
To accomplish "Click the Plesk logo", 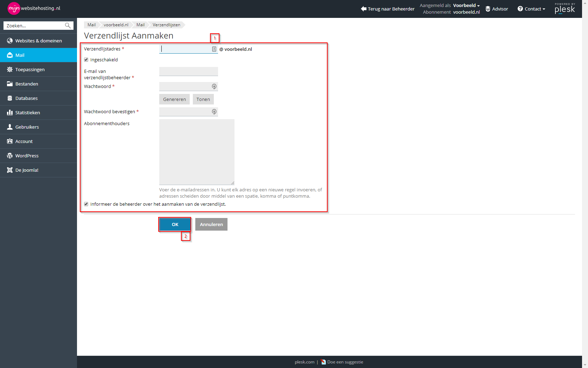I will click(565, 8).
